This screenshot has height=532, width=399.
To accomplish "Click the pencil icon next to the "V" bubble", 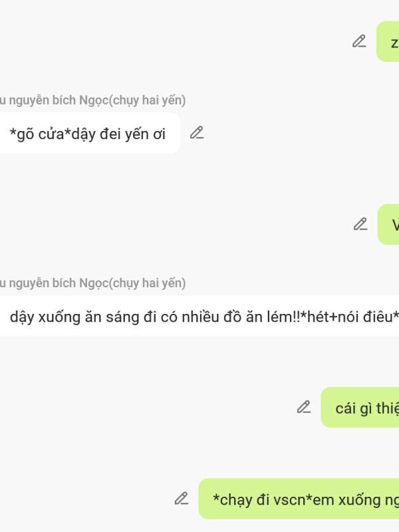I will pos(360,224).
